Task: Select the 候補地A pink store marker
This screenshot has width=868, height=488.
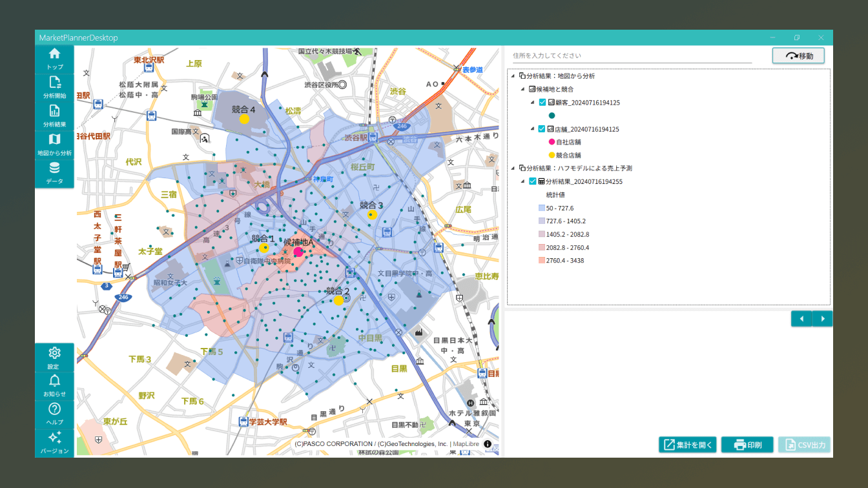Action: coord(298,252)
